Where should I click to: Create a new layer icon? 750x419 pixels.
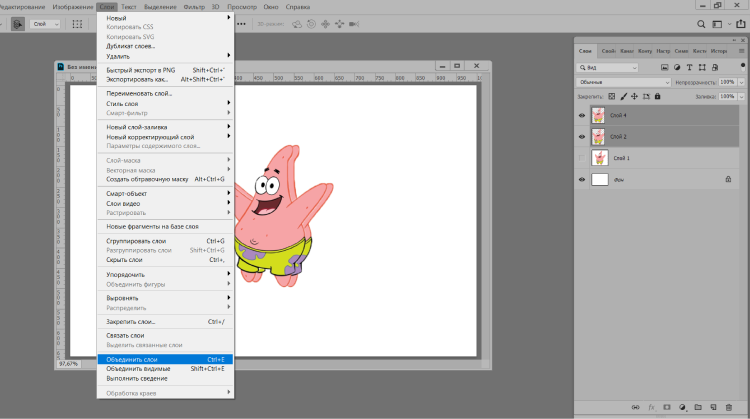pyautogui.click(x=713, y=408)
